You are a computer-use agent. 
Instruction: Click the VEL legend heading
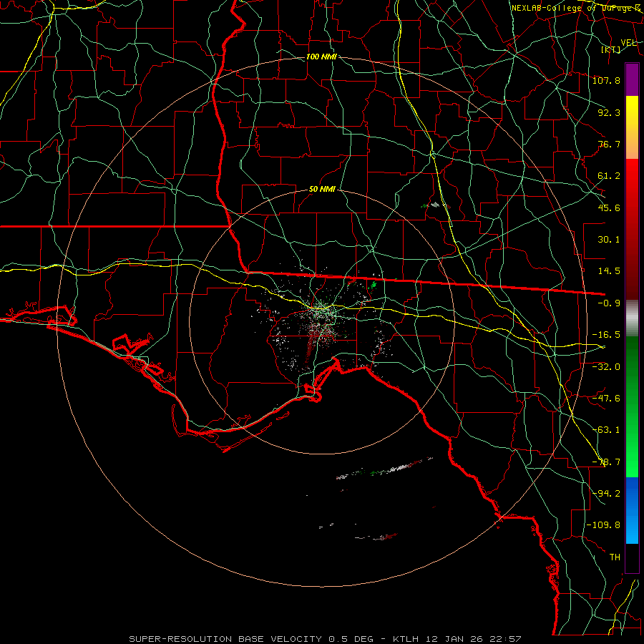click(x=628, y=43)
